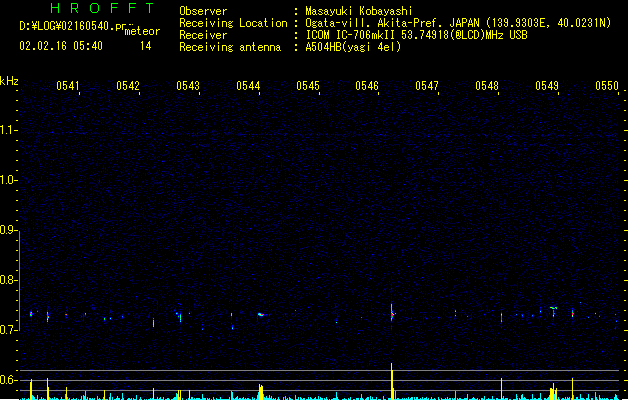The width and height of the screenshot is (629, 400).
Task: Click the 0541 time axis marker
Action: [68, 86]
